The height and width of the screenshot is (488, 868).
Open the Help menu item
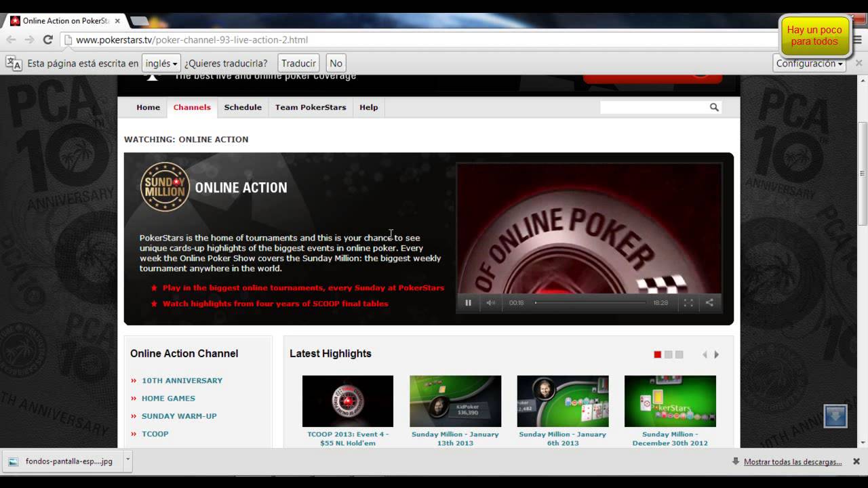369,107
